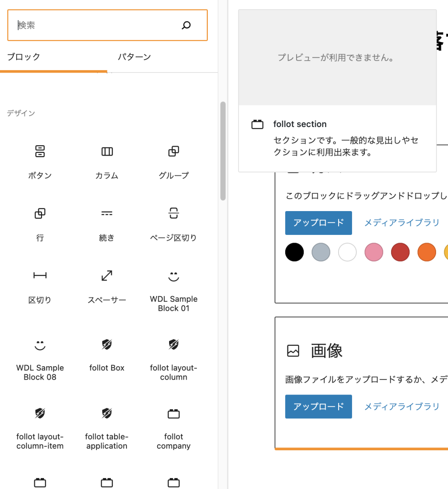Click アップロード button in 画像 block
The width and height of the screenshot is (448, 489).
click(x=318, y=406)
